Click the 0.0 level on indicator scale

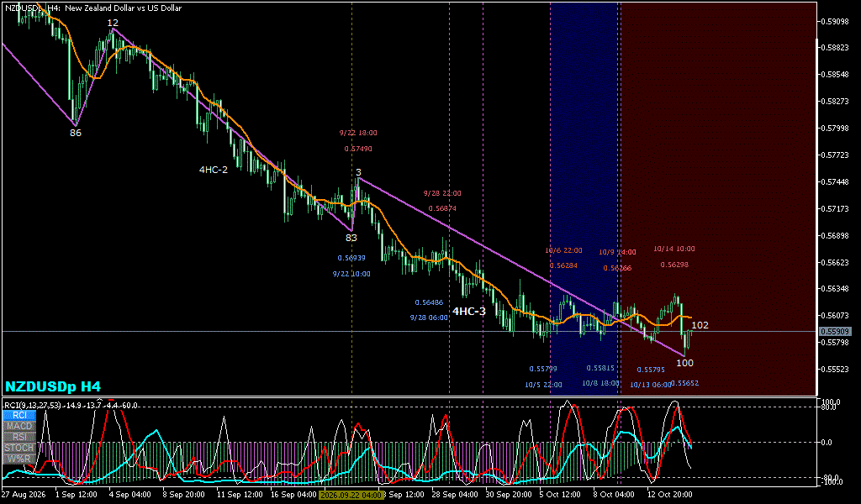pyautogui.click(x=826, y=442)
